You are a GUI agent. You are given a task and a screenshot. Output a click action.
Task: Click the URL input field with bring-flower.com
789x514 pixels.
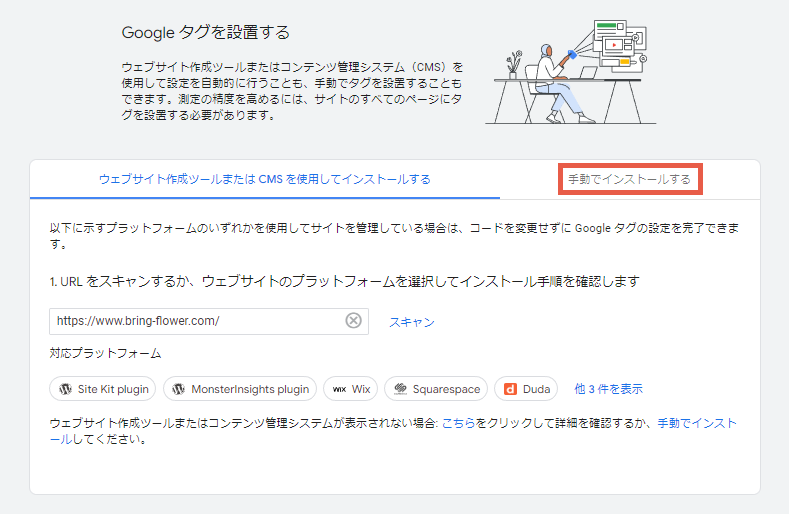click(x=209, y=321)
